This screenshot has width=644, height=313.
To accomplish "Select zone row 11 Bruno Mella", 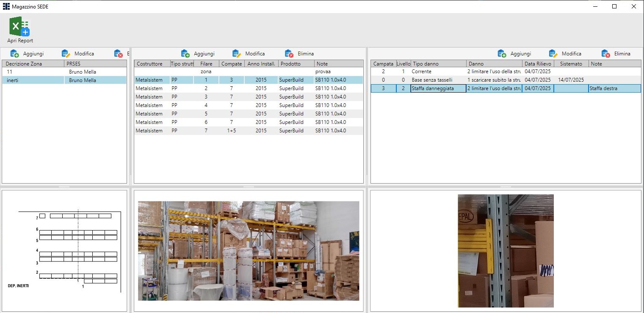I will pyautogui.click(x=64, y=72).
